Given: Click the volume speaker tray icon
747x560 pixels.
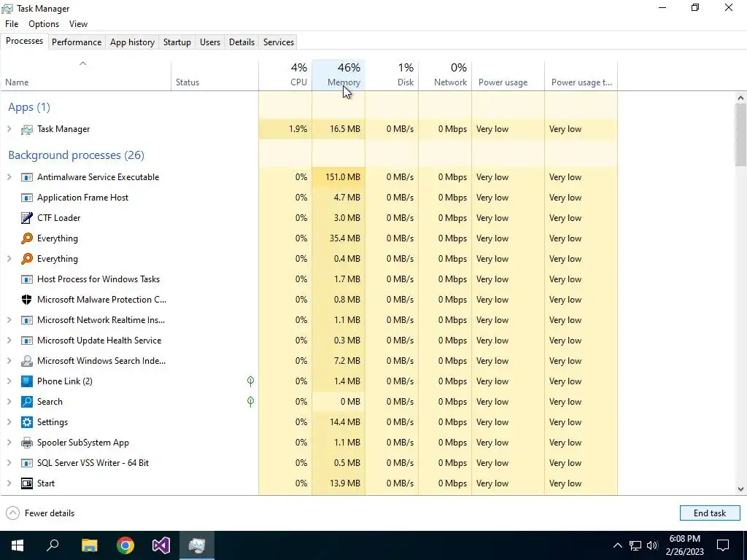Looking at the screenshot, I should tap(652, 545).
